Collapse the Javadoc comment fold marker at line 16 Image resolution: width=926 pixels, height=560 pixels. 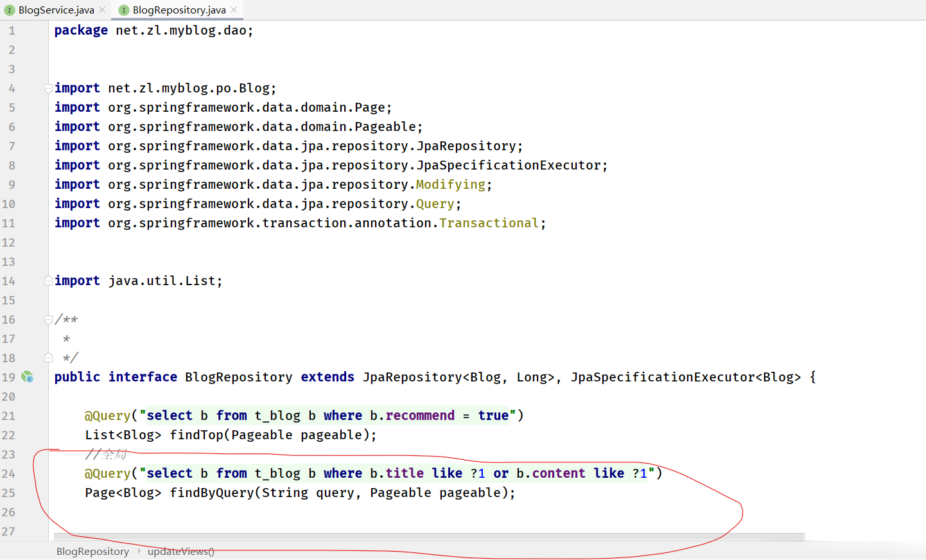pos(48,319)
